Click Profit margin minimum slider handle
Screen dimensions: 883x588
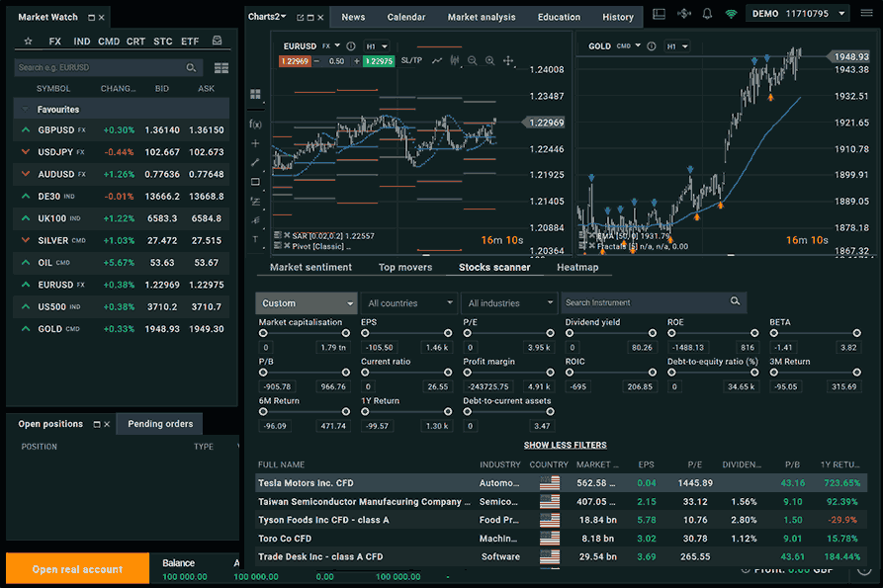(468, 373)
